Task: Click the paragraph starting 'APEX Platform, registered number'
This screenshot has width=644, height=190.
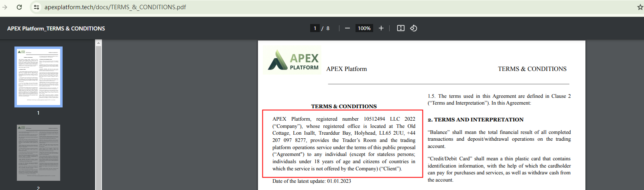Action: pos(344,144)
